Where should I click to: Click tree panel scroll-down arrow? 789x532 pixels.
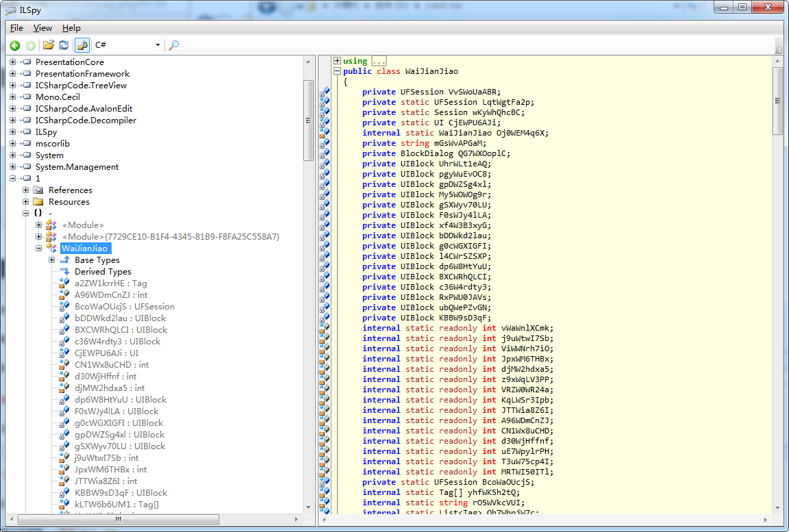click(x=308, y=507)
